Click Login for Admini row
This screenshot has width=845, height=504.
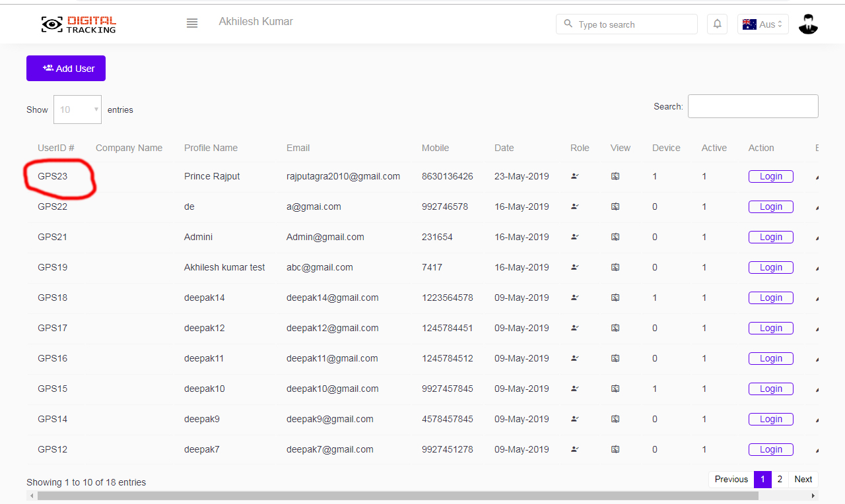click(x=770, y=237)
